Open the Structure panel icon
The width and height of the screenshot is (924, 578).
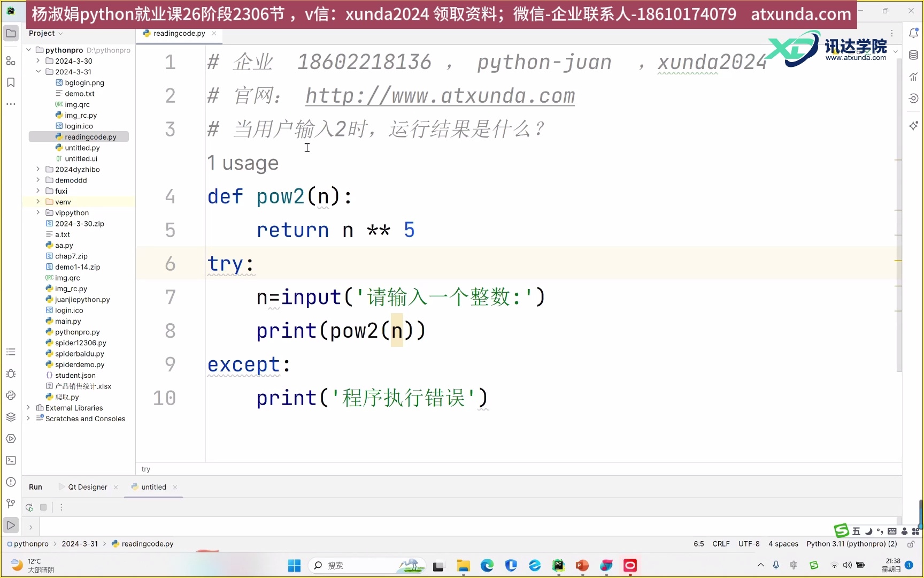(11, 60)
